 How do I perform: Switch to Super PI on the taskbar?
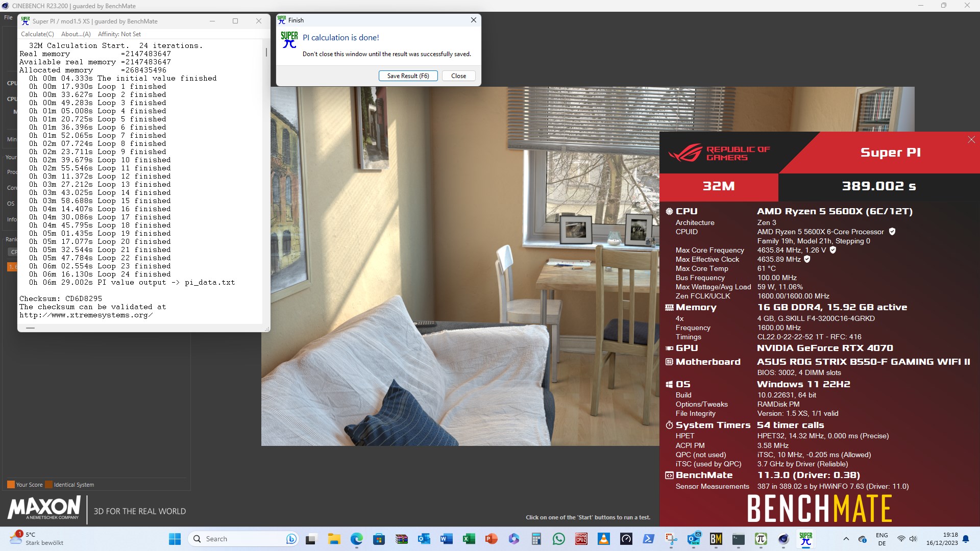pyautogui.click(x=806, y=539)
